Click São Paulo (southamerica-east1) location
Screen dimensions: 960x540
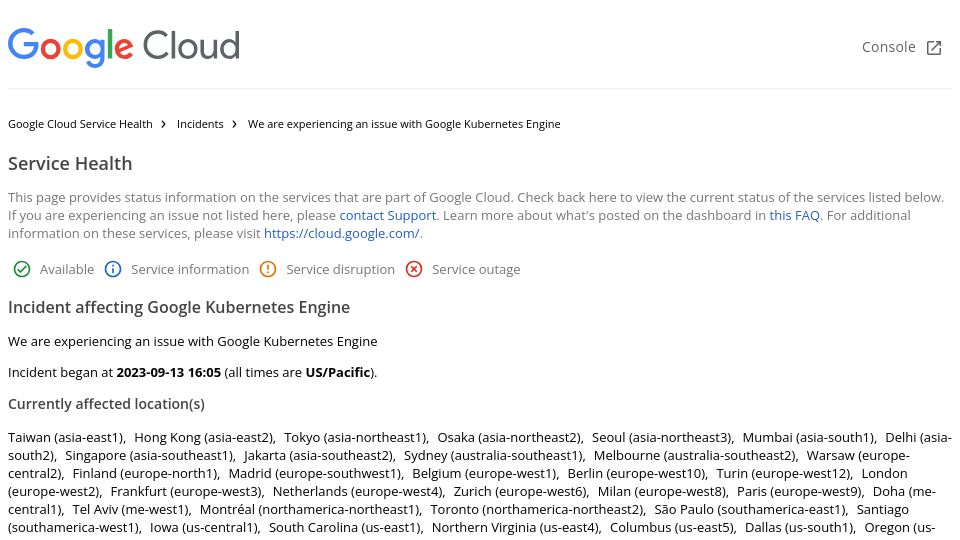(x=751, y=509)
